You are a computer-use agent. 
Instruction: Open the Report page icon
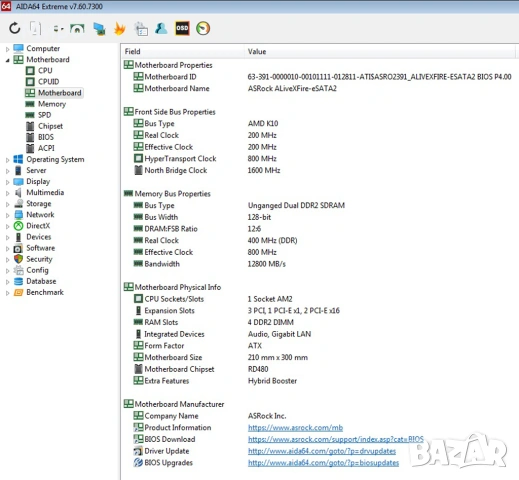(35, 28)
